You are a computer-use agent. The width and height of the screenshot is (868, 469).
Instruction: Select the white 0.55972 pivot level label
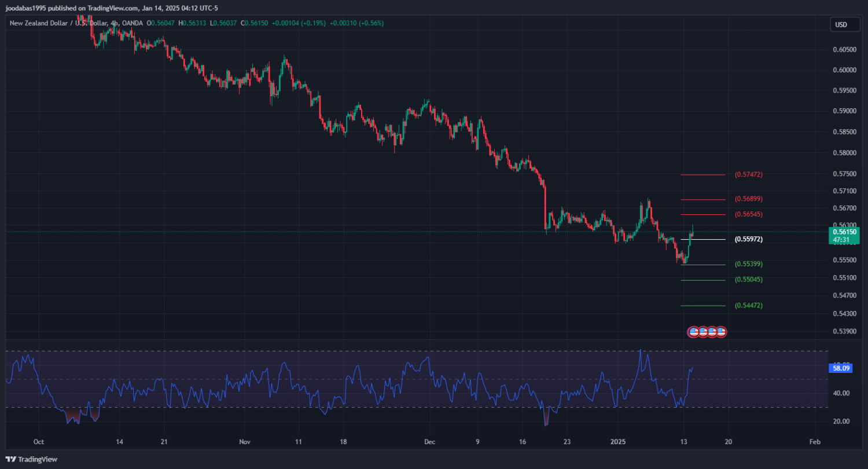click(748, 239)
